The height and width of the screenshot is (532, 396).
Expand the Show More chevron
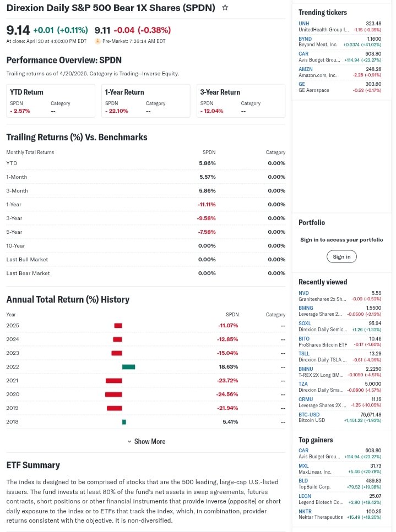click(x=146, y=441)
